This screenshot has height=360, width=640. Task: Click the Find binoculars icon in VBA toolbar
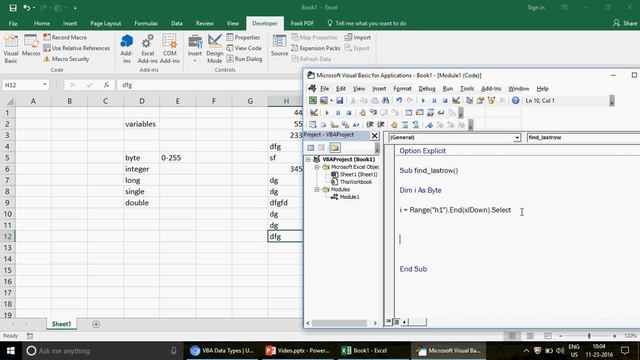[386, 100]
